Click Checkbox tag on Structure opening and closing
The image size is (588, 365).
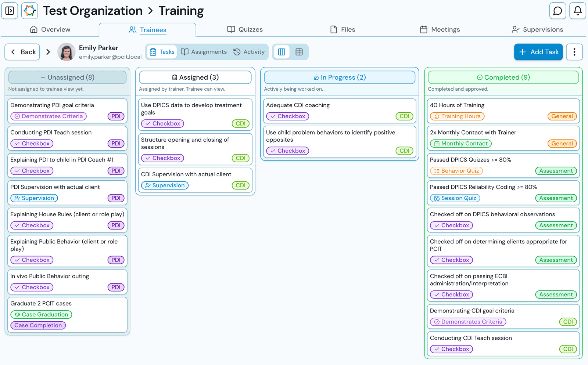pos(163,158)
